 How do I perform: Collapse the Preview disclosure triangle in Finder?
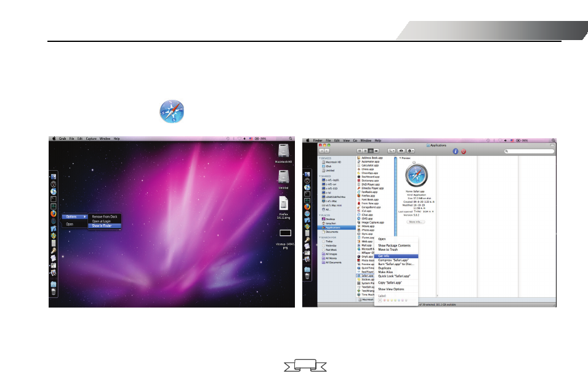(x=400, y=158)
